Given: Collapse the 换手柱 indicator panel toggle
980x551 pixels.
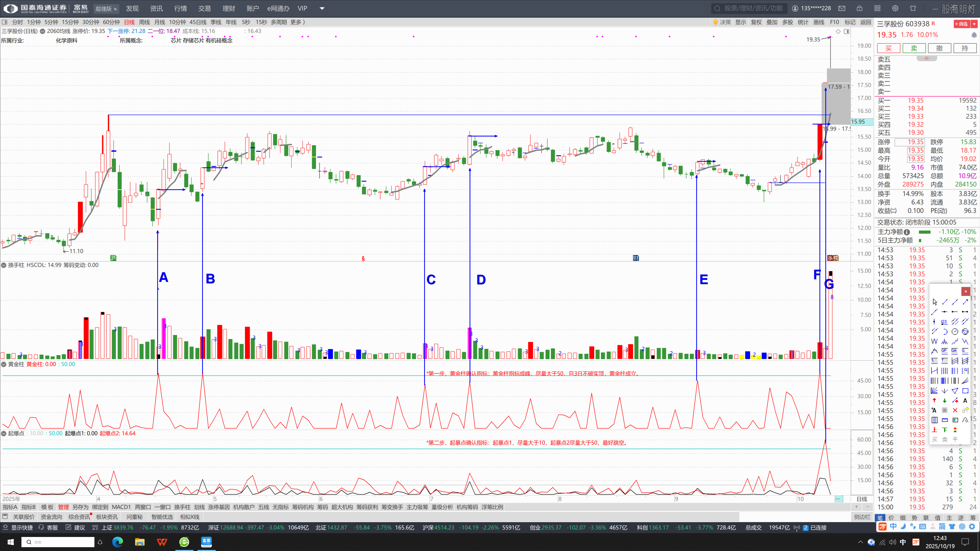Looking at the screenshot, I should click(x=4, y=265).
